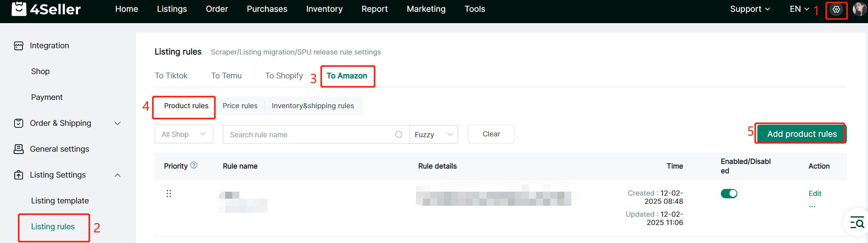Click the user profile avatar
Image resolution: width=868 pixels, height=243 pixels.
coord(859,9)
